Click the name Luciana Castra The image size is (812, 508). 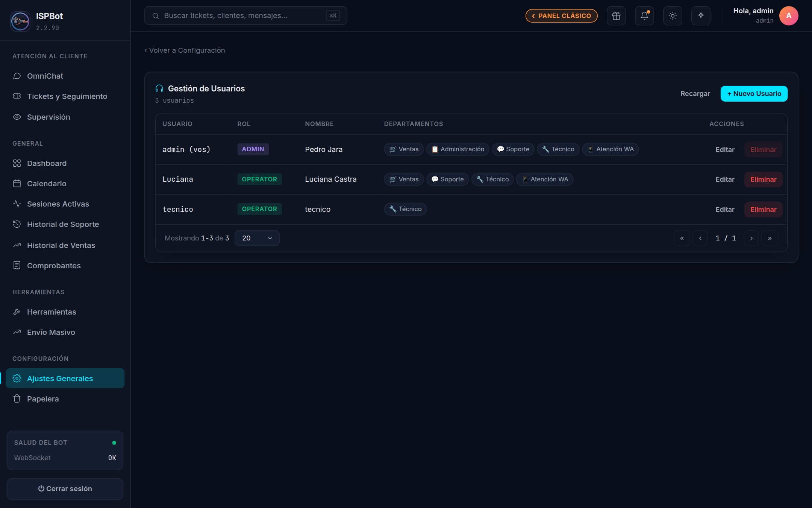pyautogui.click(x=331, y=179)
